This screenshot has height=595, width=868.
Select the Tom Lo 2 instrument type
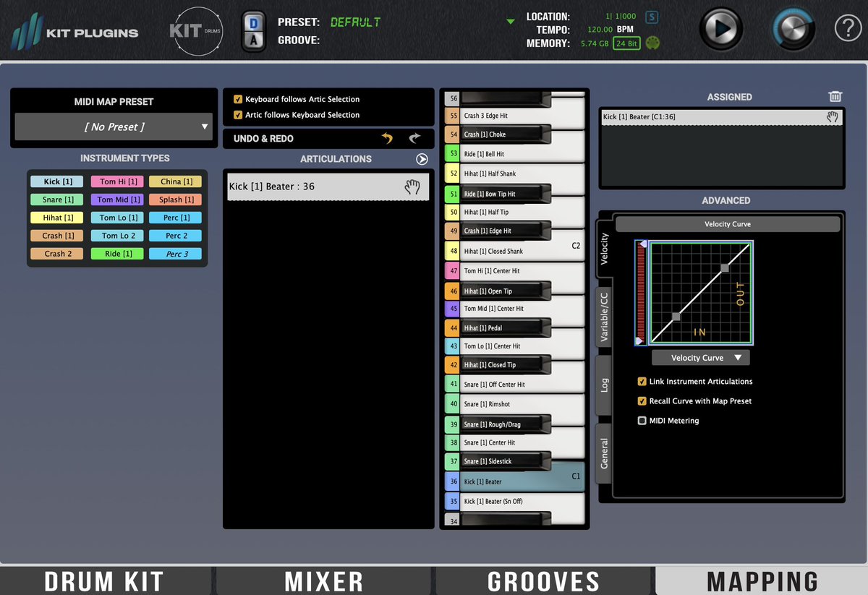click(x=116, y=236)
